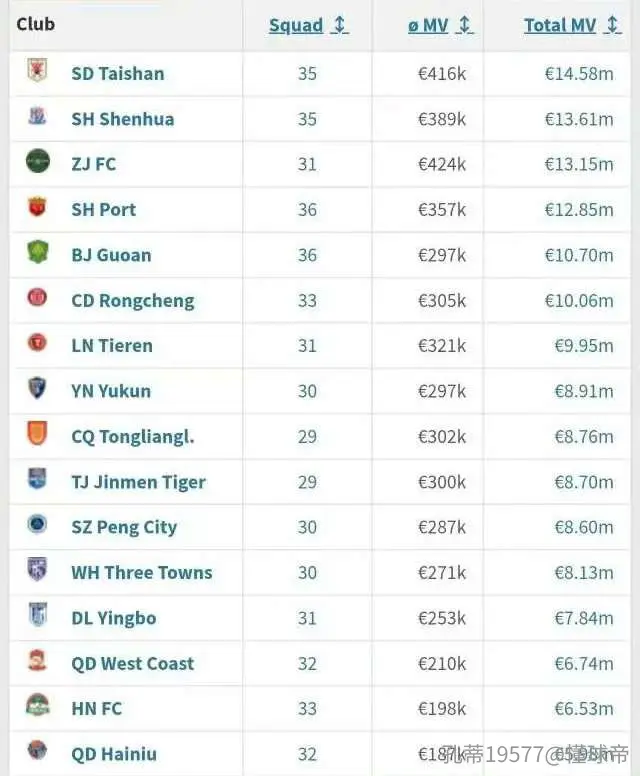Open TJ Jinmen Tiger club page
Viewport: 640px width, 776px height.
coord(139,483)
